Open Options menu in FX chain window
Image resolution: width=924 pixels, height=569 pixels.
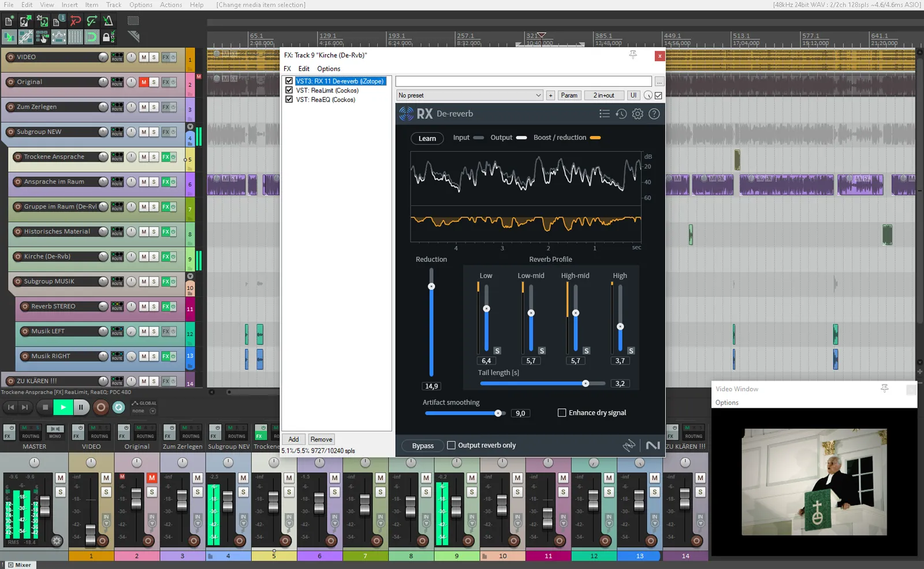point(329,68)
